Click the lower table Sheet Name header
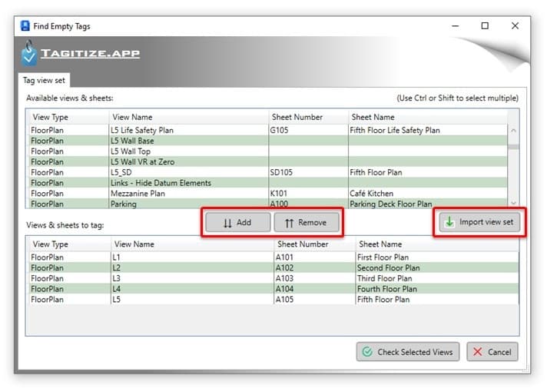The height and width of the screenshot is (392, 547). 437,244
